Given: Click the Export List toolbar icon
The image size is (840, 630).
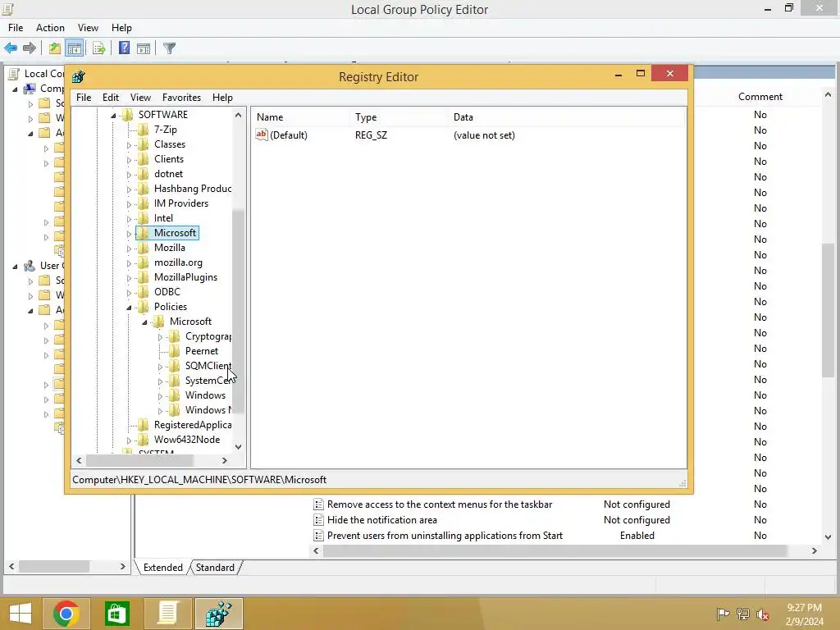Looking at the screenshot, I should point(99,48).
